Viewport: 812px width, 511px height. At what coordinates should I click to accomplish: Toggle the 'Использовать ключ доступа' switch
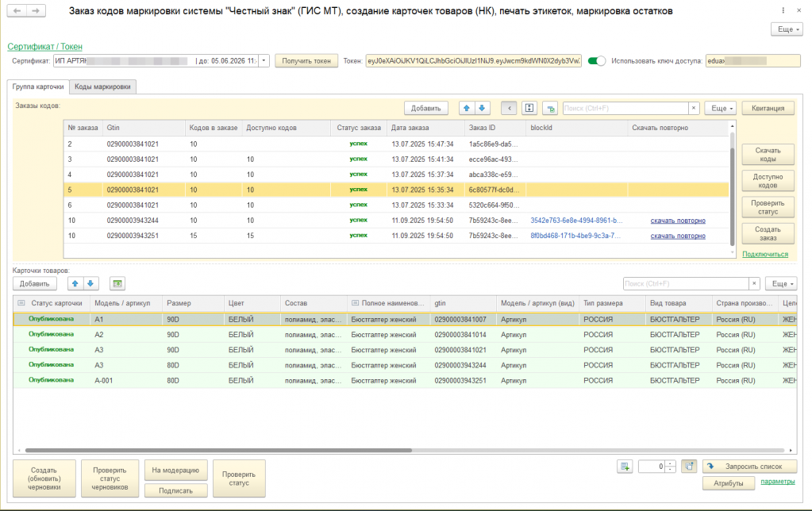pyautogui.click(x=596, y=60)
